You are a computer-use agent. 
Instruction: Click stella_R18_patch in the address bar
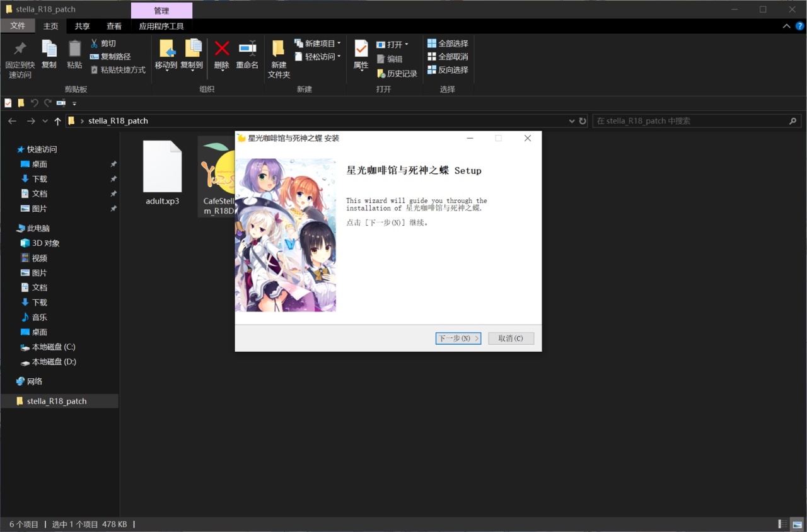click(x=118, y=120)
